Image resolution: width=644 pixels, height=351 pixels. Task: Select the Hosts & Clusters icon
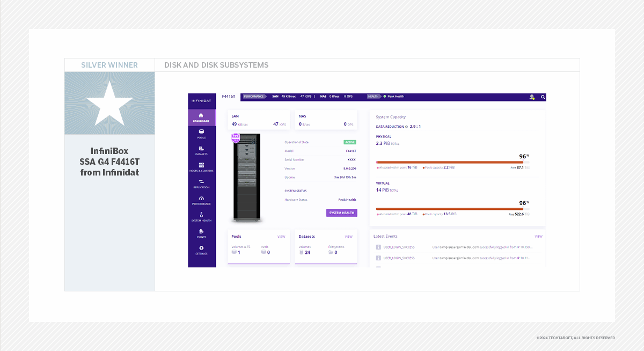pyautogui.click(x=201, y=165)
